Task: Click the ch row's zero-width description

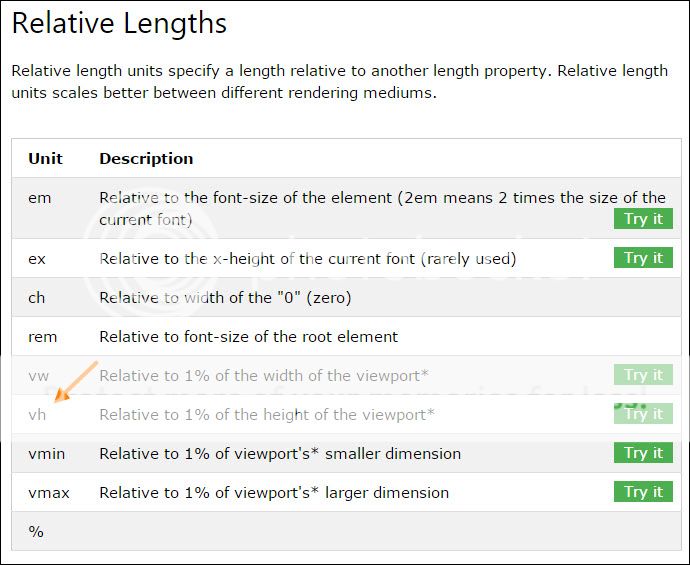Action: [x=225, y=298]
